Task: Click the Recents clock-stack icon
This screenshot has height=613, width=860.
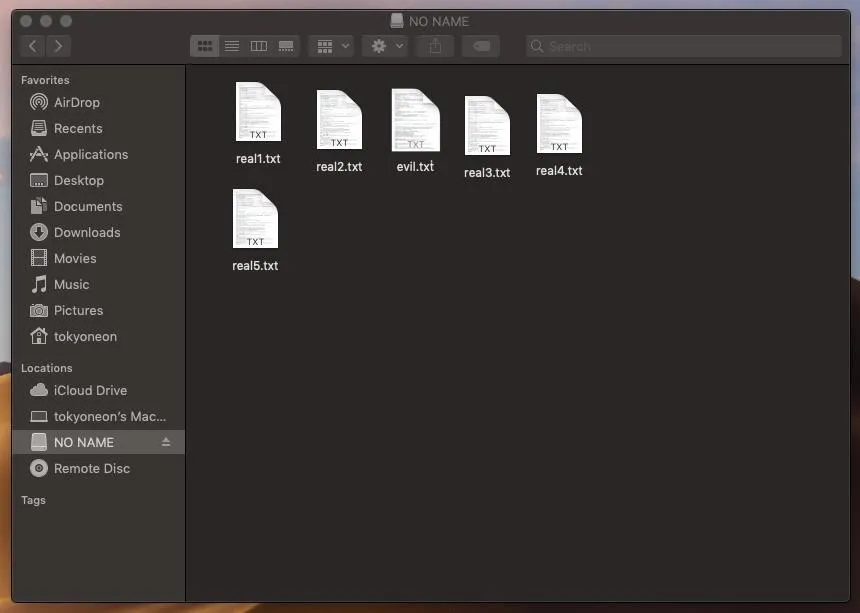Action: point(39,128)
